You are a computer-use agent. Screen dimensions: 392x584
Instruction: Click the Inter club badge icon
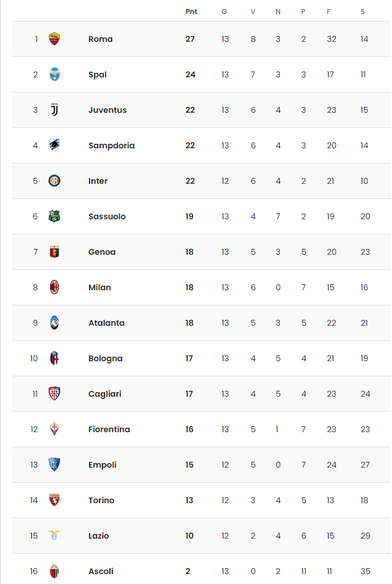[x=54, y=181]
